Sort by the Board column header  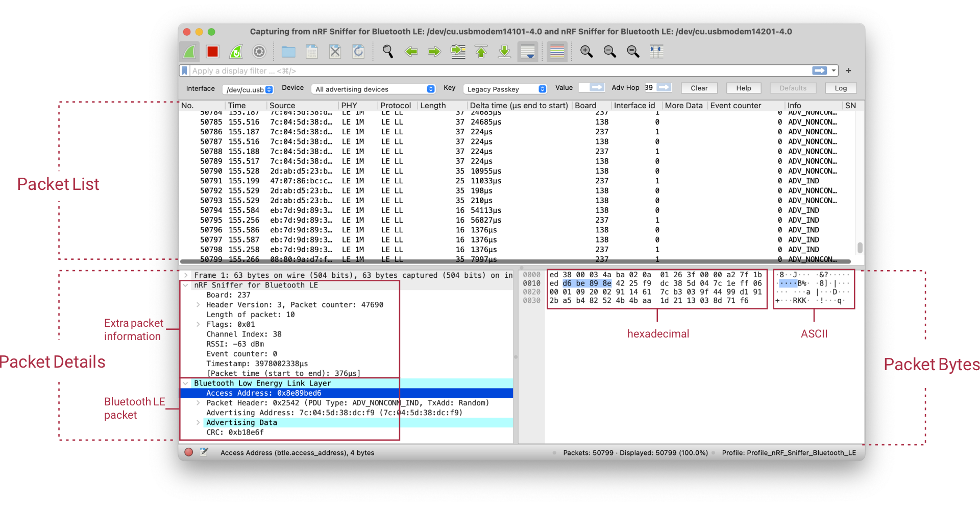pos(591,105)
